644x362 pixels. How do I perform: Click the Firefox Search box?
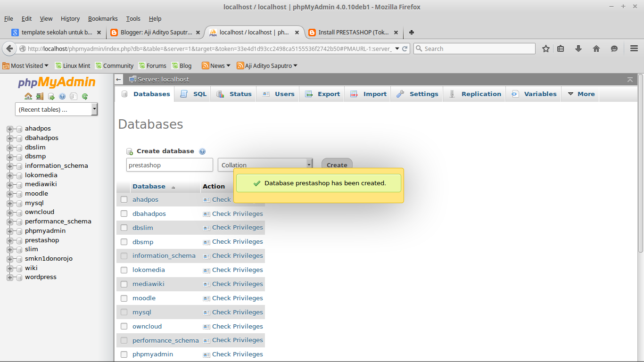coord(474,49)
